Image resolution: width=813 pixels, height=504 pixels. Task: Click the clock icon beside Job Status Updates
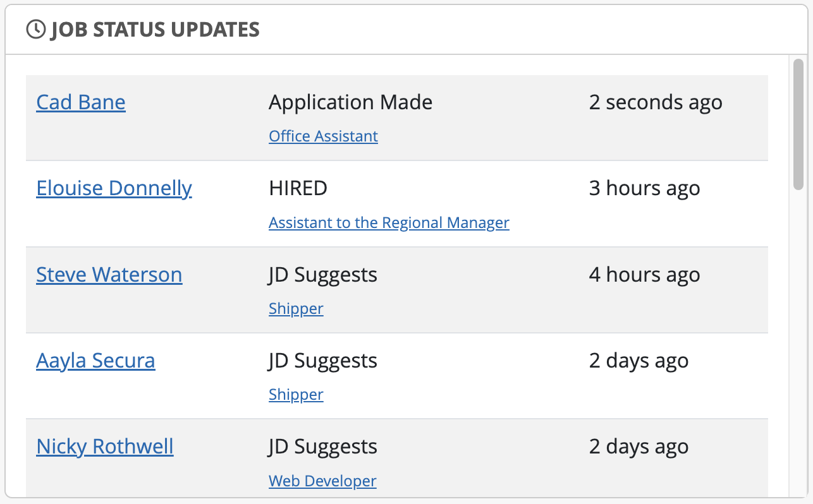[x=36, y=30]
